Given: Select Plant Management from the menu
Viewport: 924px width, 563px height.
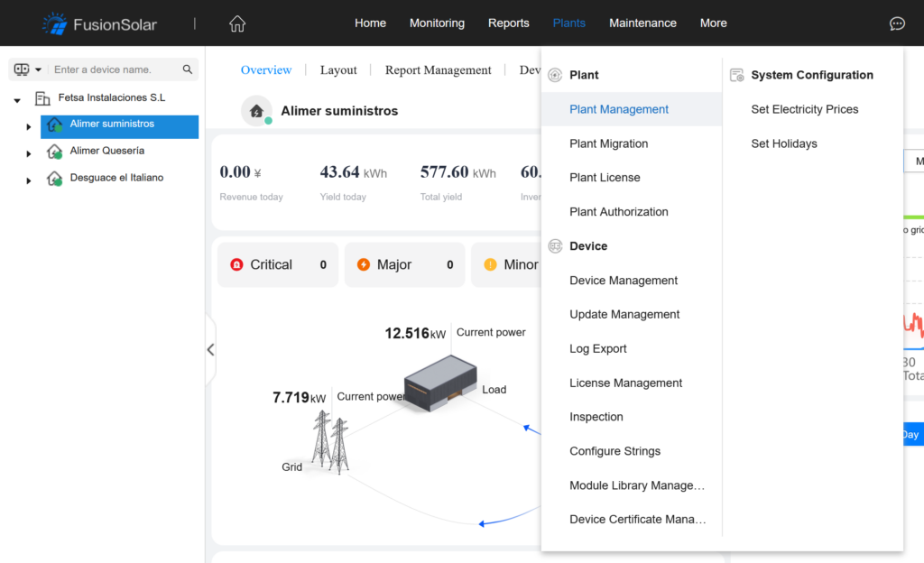Looking at the screenshot, I should pyautogui.click(x=619, y=109).
